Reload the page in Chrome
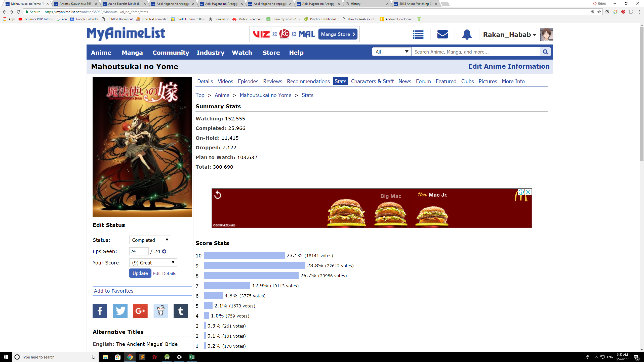 point(19,12)
